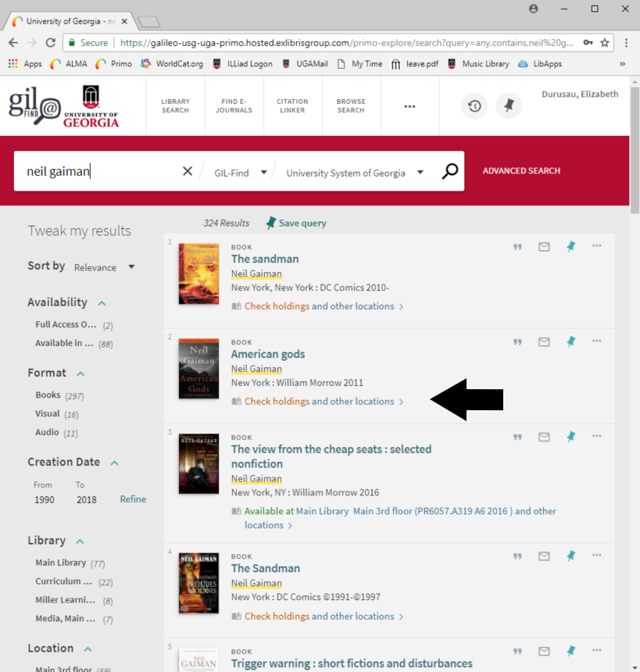Open more actions ellipsis for The Sandman 1991
This screenshot has height=672, width=640.
pyautogui.click(x=597, y=556)
